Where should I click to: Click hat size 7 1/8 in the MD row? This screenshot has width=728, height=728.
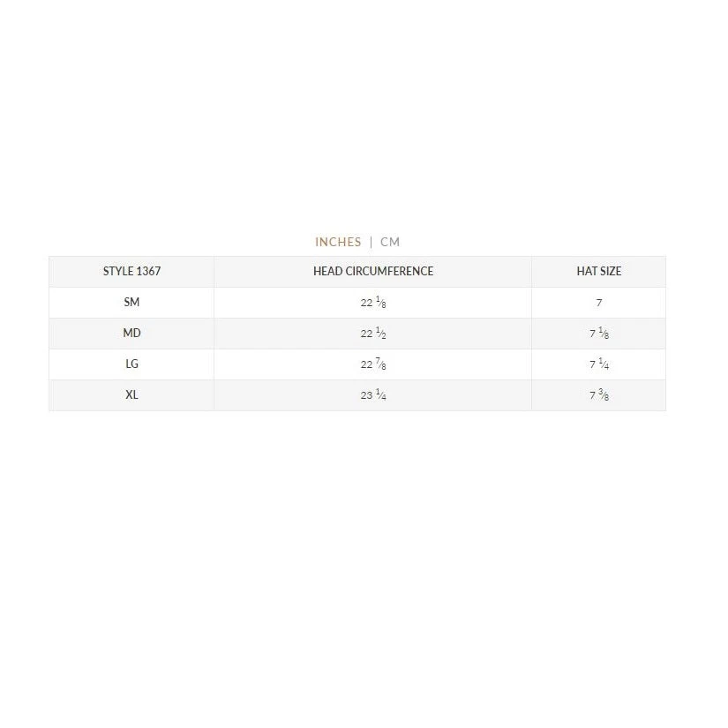598,334
